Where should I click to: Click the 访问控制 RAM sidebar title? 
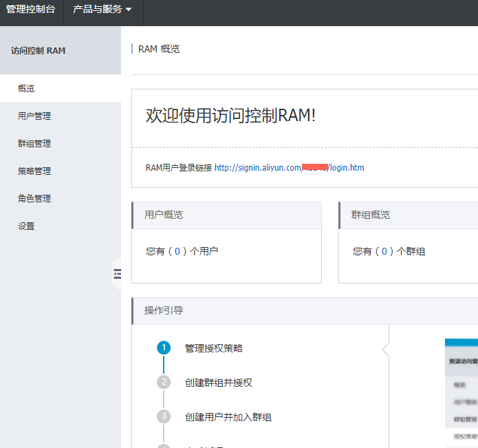pyautogui.click(x=38, y=50)
